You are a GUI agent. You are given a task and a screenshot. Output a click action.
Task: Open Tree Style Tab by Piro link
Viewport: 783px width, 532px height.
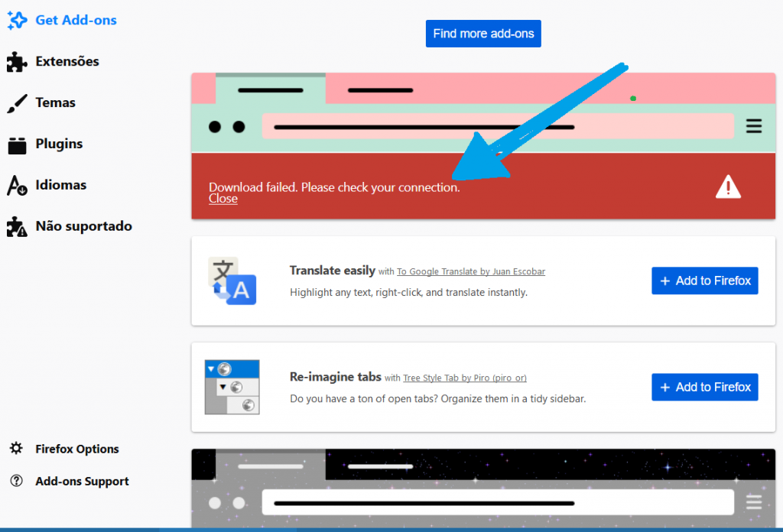[x=465, y=378]
